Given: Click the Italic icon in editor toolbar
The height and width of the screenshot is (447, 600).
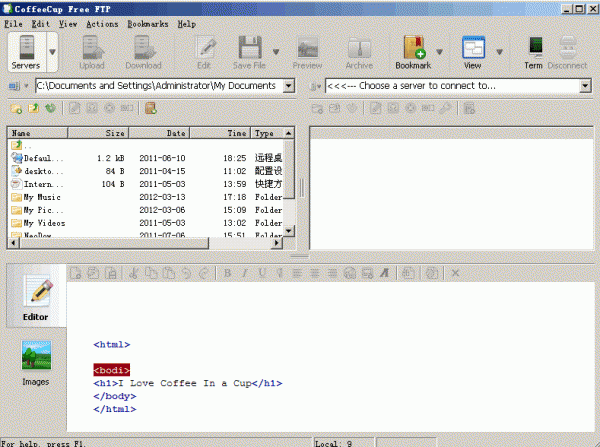Looking at the screenshot, I should [245, 273].
